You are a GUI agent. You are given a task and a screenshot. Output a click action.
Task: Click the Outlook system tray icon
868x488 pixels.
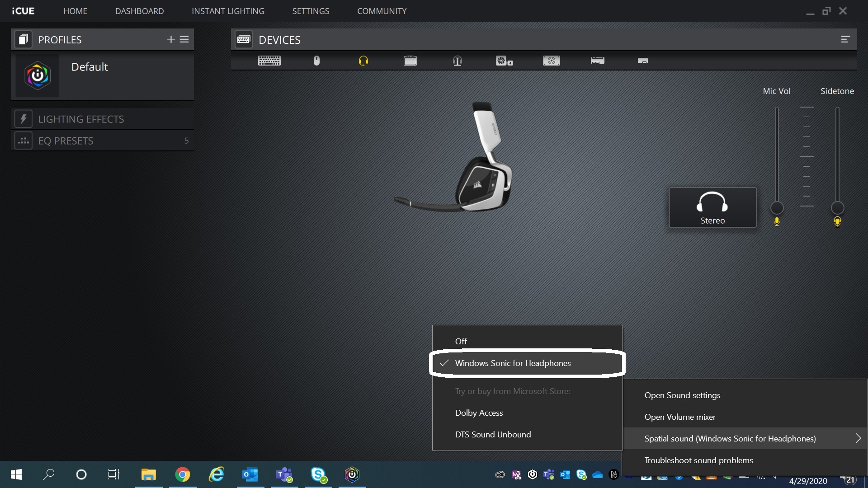pos(565,474)
